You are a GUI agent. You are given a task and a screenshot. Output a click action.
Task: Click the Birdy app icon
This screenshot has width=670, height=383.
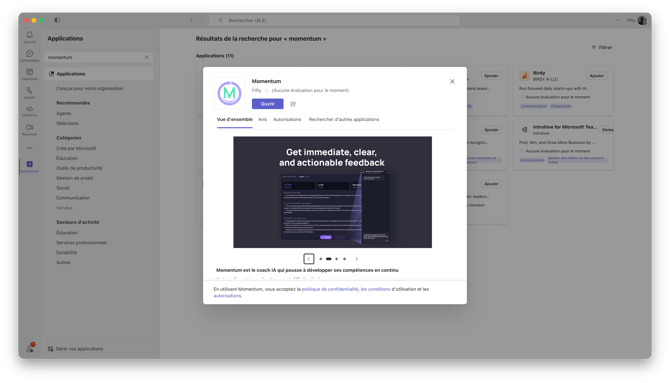(x=524, y=76)
